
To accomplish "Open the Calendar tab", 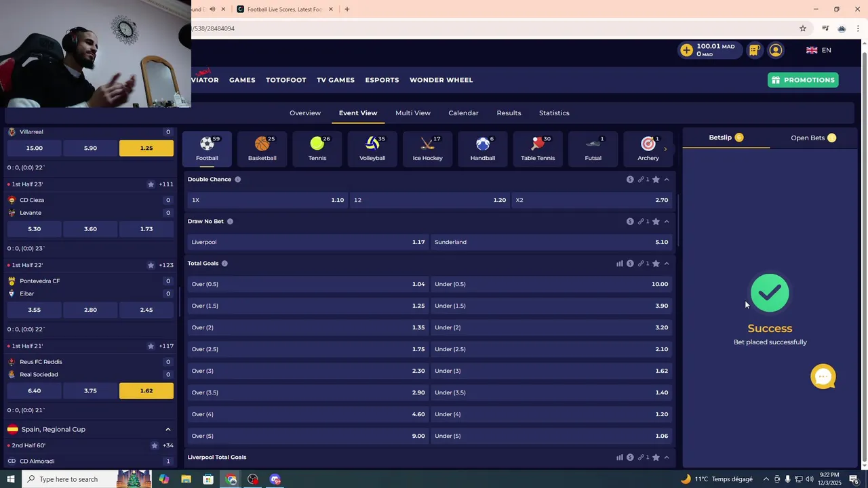I will pyautogui.click(x=463, y=113).
